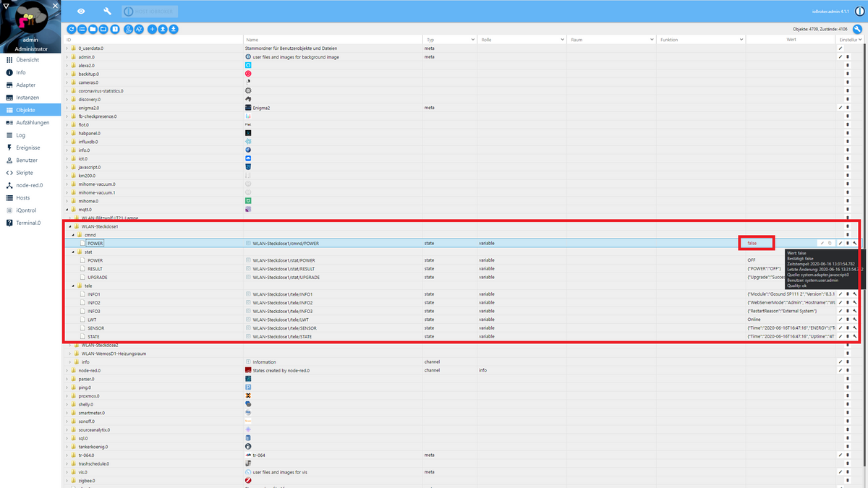The height and width of the screenshot is (488, 868).
Task: Click the refresh objects tree icon
Action: pyautogui.click(x=71, y=29)
